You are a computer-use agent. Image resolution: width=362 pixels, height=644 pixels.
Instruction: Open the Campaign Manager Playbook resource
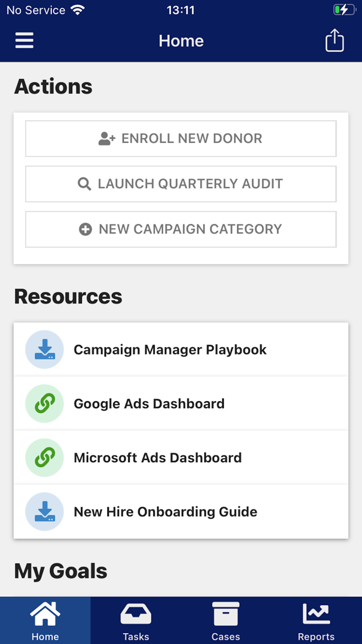pyautogui.click(x=171, y=349)
